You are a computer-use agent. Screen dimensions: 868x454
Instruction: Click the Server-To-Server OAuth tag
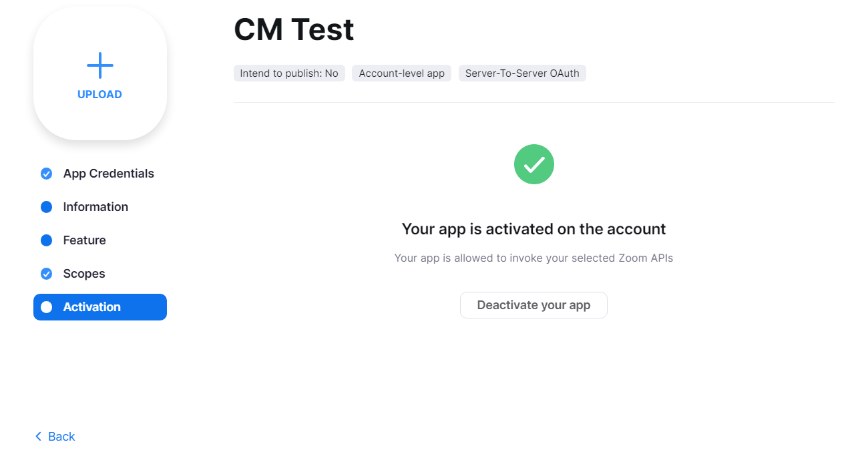(522, 73)
